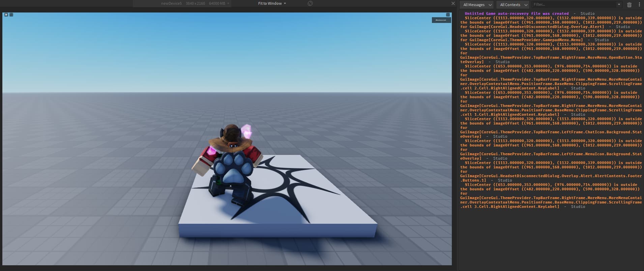Close the device emulator bar
Screen dimensions: 644x271
[x=453, y=3]
